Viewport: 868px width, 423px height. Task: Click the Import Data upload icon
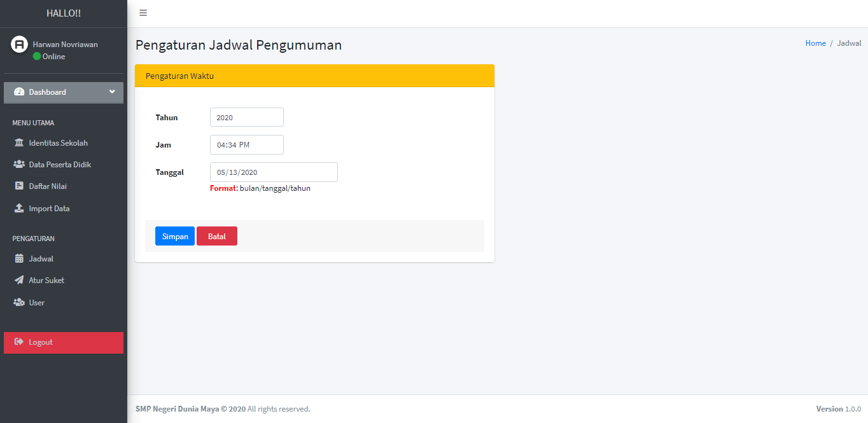(x=19, y=209)
